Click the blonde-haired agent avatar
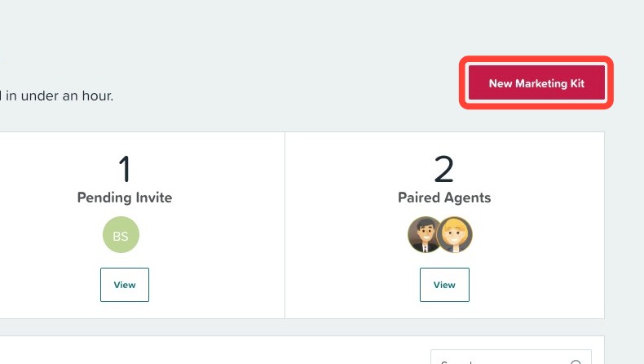This screenshot has width=644, height=364. click(x=455, y=234)
